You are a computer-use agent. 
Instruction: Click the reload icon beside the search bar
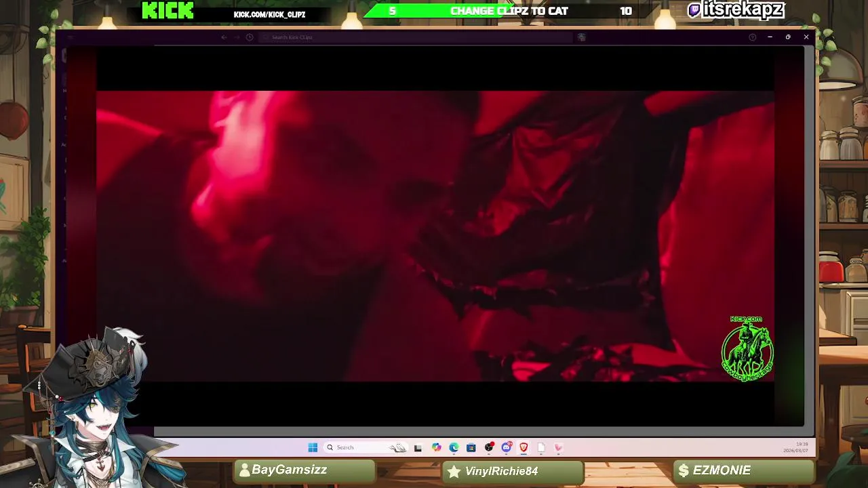coord(250,37)
